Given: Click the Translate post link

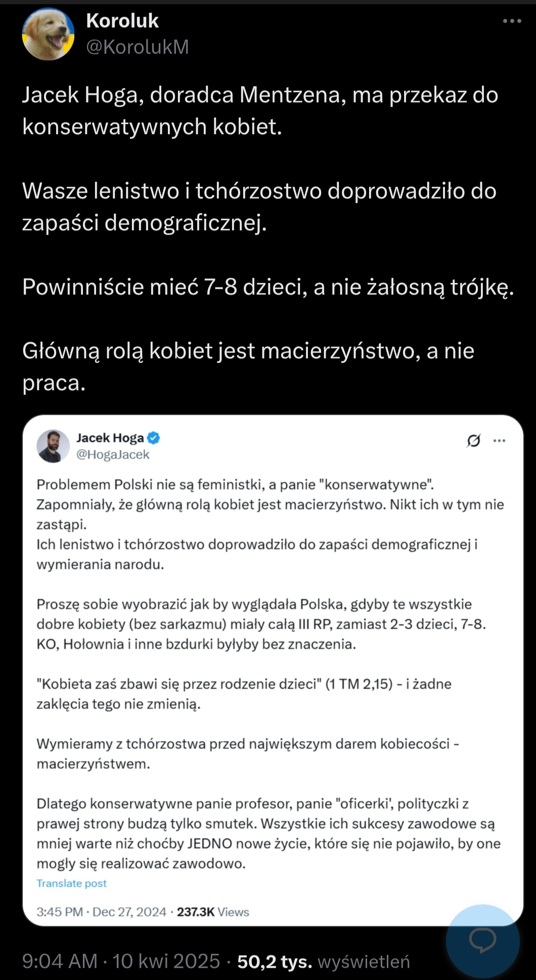Looking at the screenshot, I should click(71, 883).
